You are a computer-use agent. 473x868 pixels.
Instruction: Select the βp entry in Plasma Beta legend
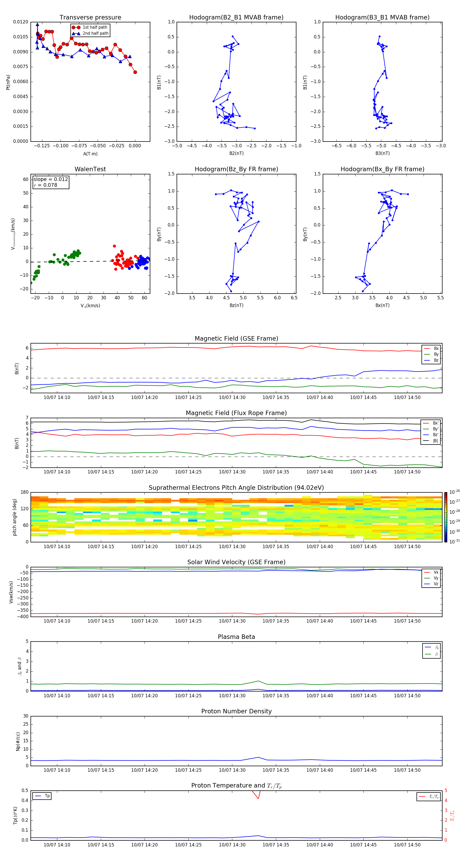[431, 647]
